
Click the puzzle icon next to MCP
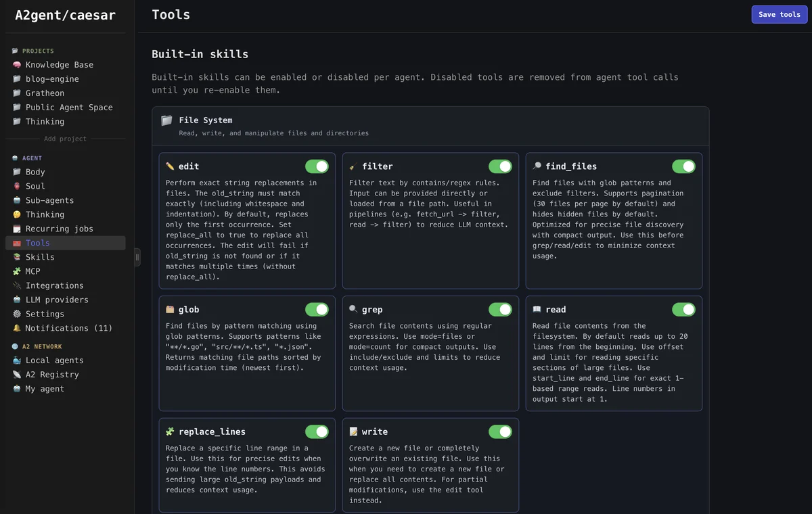click(17, 271)
